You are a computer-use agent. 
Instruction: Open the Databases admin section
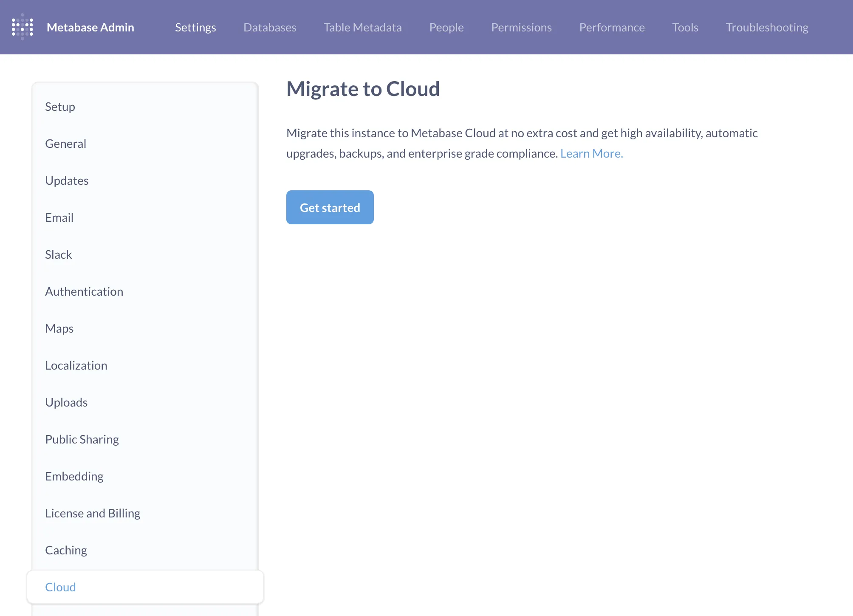pos(269,27)
